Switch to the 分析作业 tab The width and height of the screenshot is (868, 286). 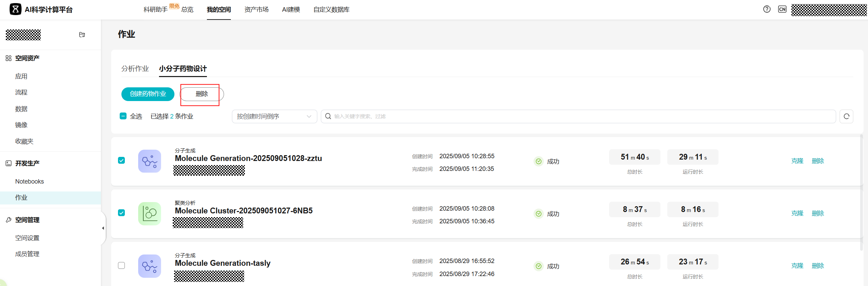coord(135,69)
